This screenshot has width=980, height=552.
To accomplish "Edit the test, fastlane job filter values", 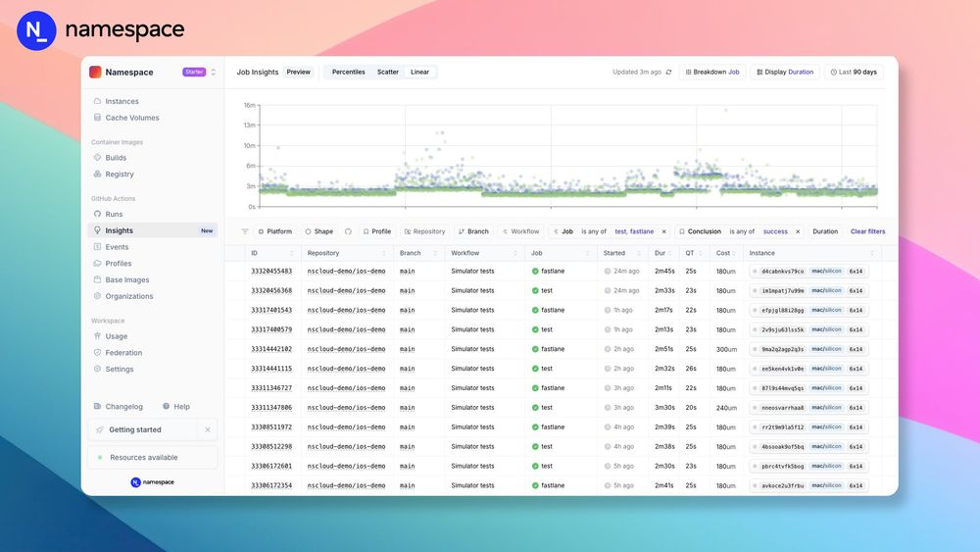I will coord(634,231).
